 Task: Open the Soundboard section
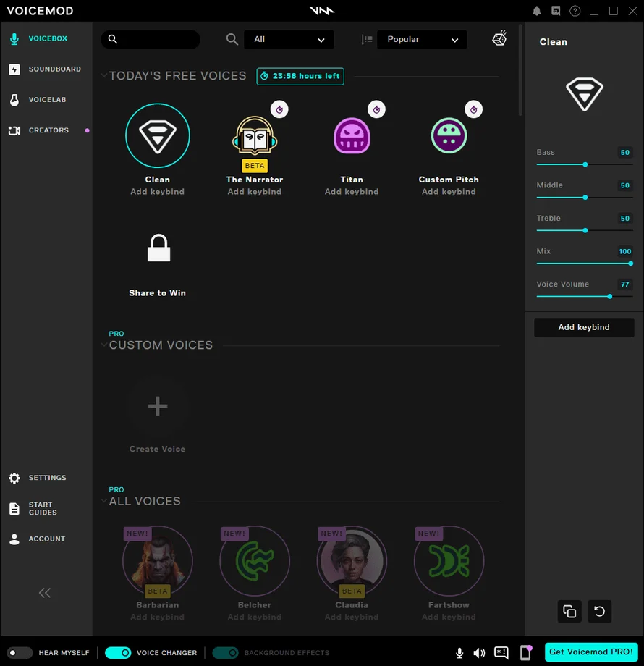54,69
